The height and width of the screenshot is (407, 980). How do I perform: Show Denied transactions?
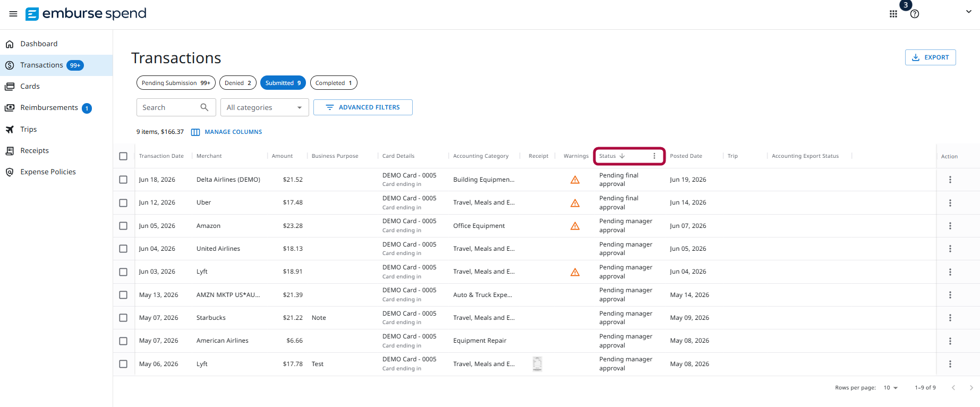click(x=238, y=83)
